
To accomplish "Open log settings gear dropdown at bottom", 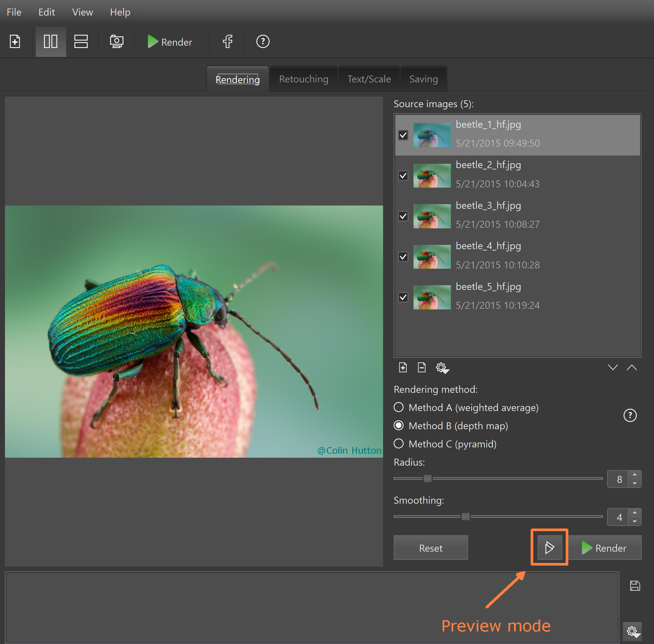I will click(x=632, y=631).
